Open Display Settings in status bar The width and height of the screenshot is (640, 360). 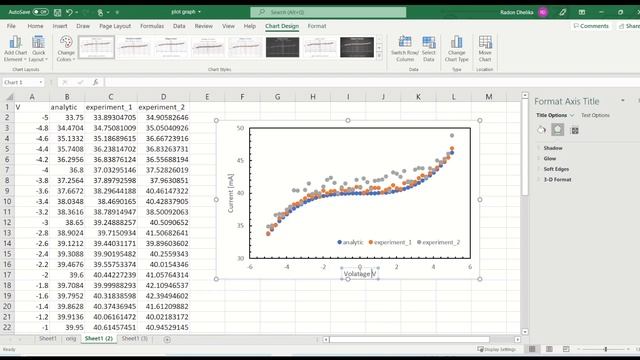coord(497,349)
